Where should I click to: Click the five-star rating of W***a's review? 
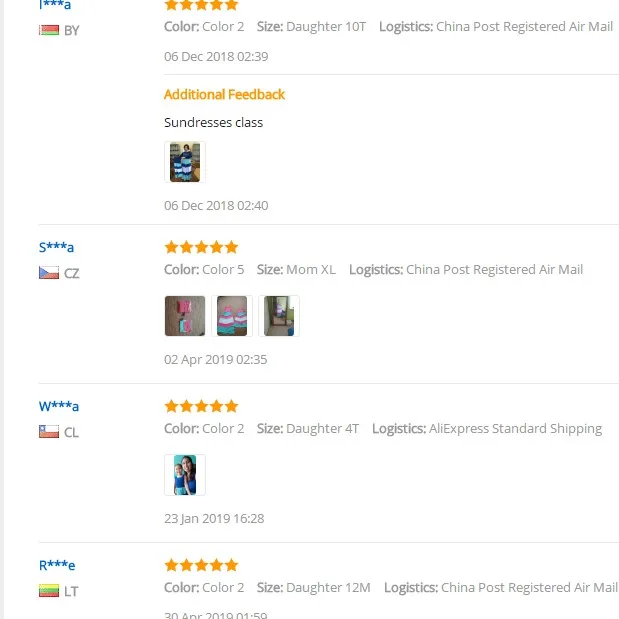[x=201, y=406]
